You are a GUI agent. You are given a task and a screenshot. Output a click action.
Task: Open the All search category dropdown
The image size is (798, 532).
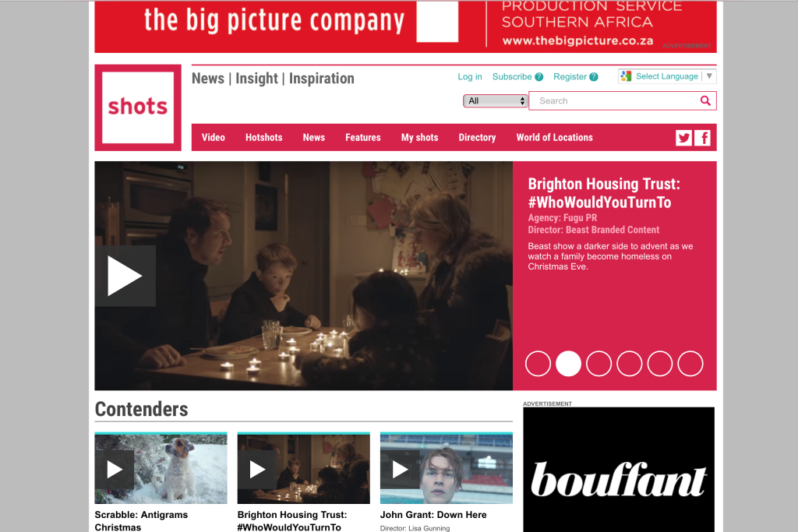tap(495, 100)
